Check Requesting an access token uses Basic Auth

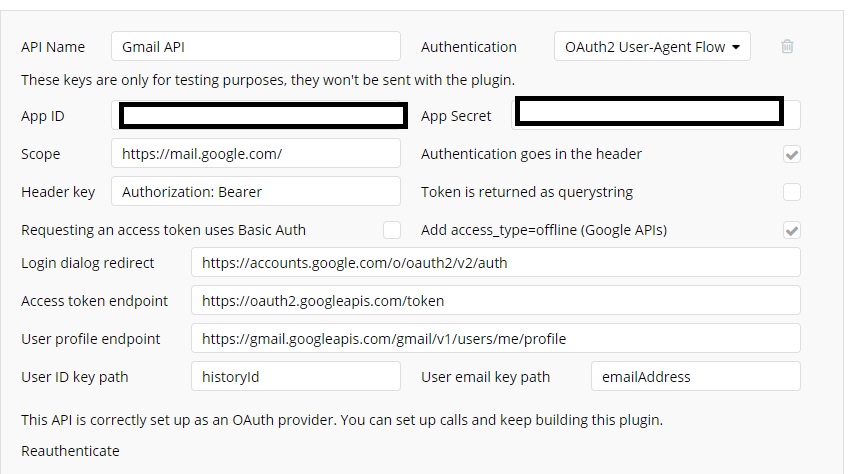coord(392,230)
